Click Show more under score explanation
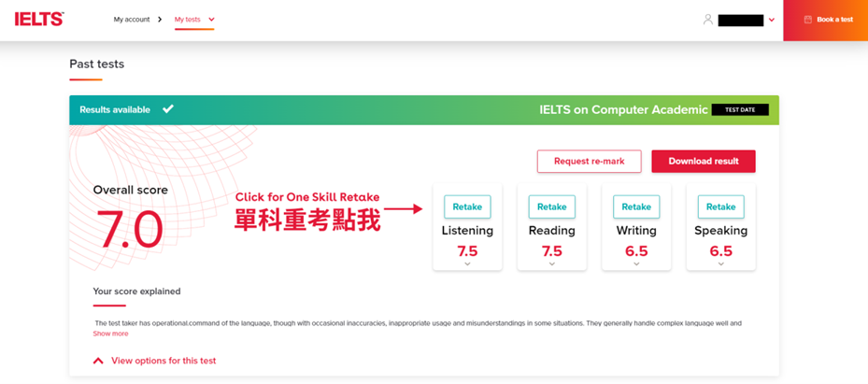 [x=110, y=334]
